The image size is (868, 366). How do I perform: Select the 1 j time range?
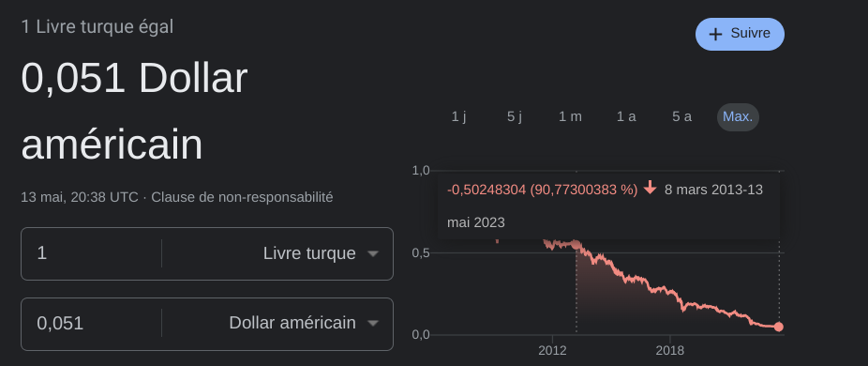pos(459,117)
